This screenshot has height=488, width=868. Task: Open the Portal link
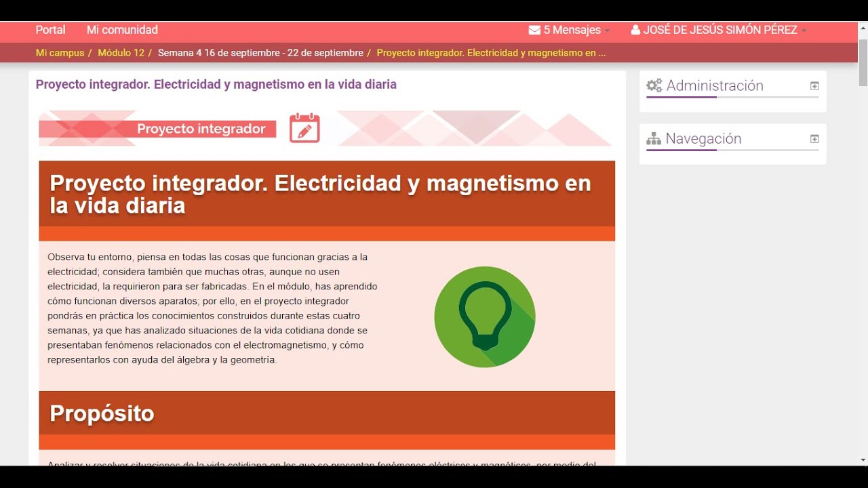[50, 30]
